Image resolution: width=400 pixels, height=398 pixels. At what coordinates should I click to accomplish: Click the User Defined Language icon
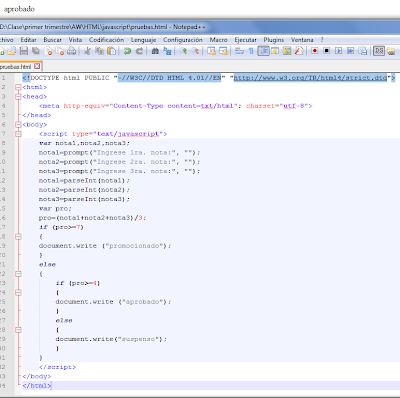tap(275, 51)
